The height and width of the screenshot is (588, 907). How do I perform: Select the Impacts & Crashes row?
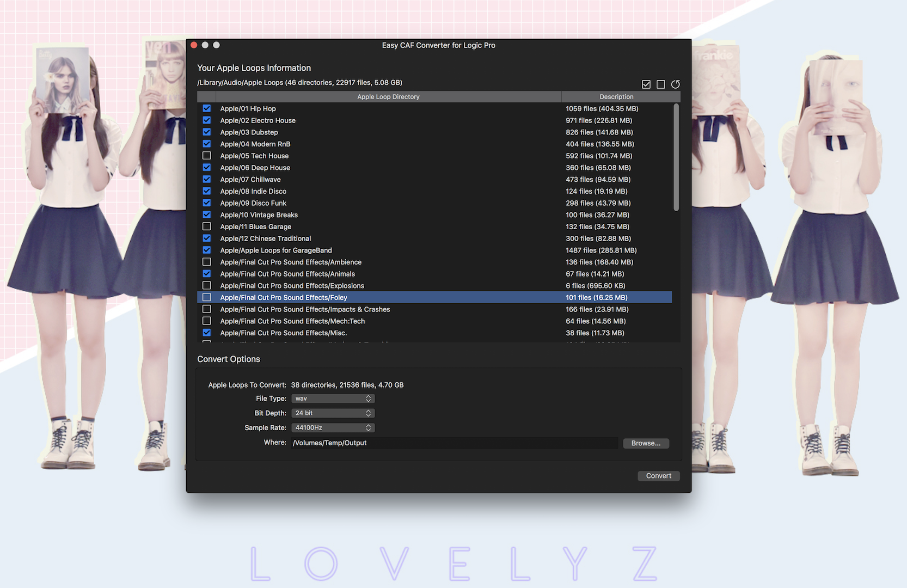381,309
